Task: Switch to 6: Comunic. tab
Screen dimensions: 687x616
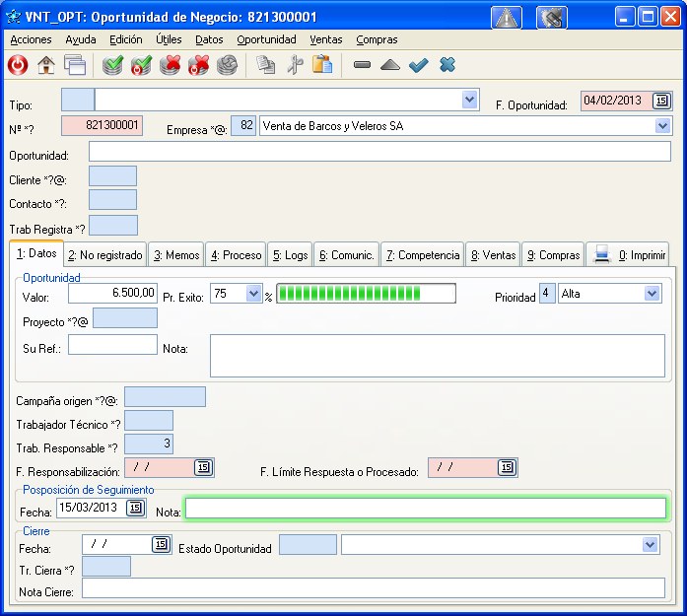Action: click(347, 255)
